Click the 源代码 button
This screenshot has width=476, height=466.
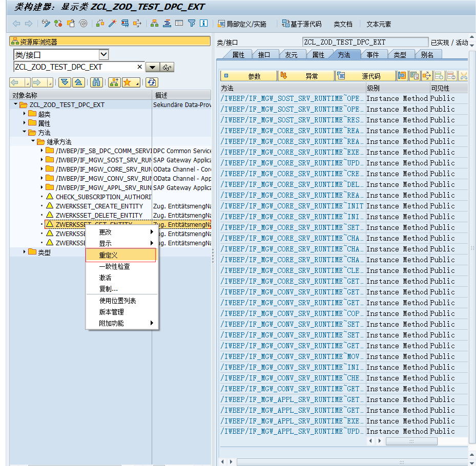[x=365, y=76]
